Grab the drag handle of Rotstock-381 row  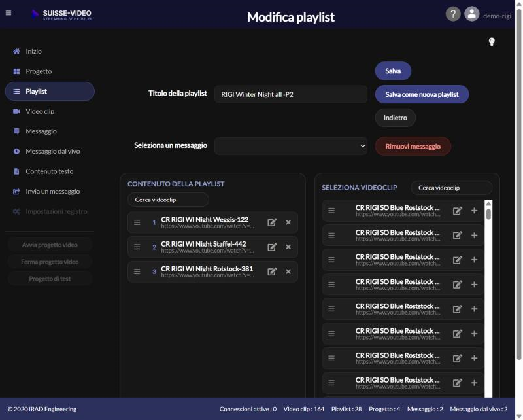coord(137,271)
